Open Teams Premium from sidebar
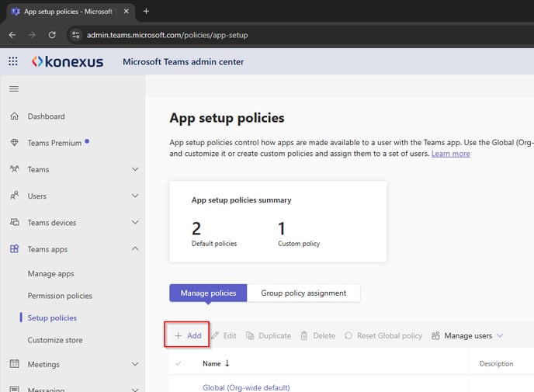 [54, 143]
